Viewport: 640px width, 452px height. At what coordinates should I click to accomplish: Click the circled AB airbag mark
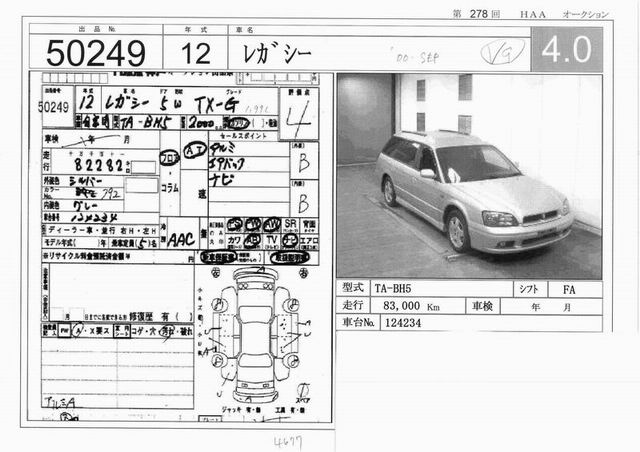(253, 240)
